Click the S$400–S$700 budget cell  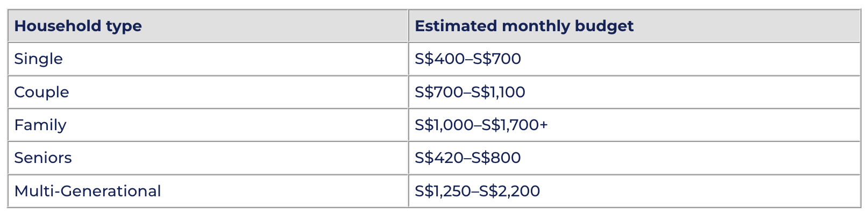[x=635, y=59]
